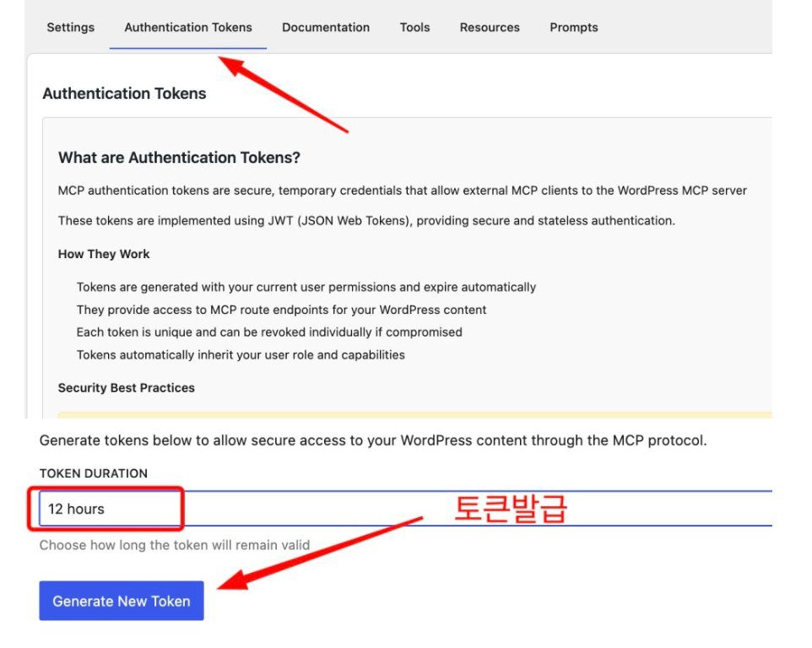Click the line about MCP route endpoints
812x648 pixels.
[281, 310]
